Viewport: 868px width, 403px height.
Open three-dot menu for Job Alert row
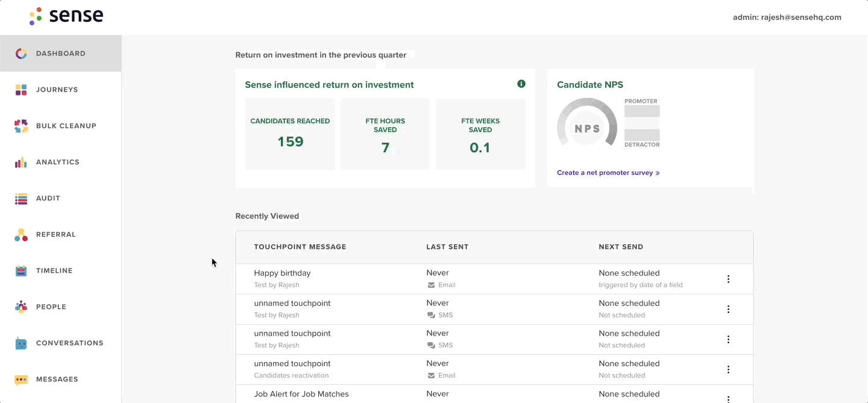728,399
